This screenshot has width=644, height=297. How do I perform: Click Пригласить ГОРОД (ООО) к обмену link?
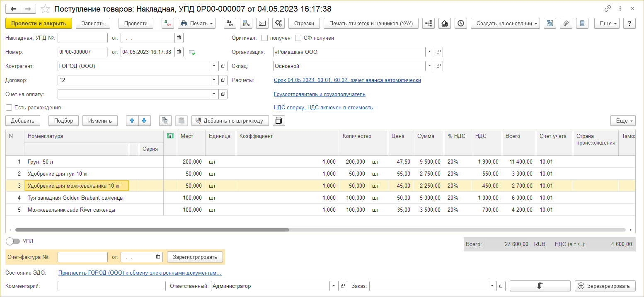click(140, 273)
